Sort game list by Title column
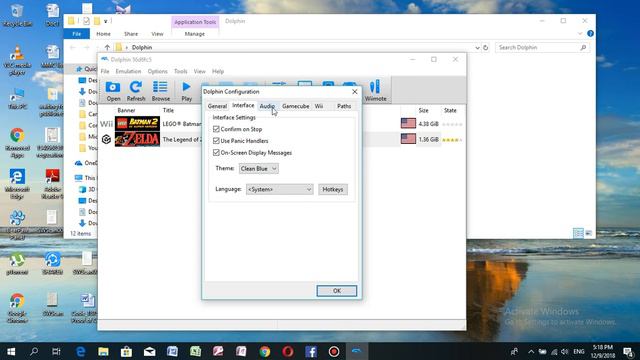The height and width of the screenshot is (360, 640). click(x=168, y=110)
